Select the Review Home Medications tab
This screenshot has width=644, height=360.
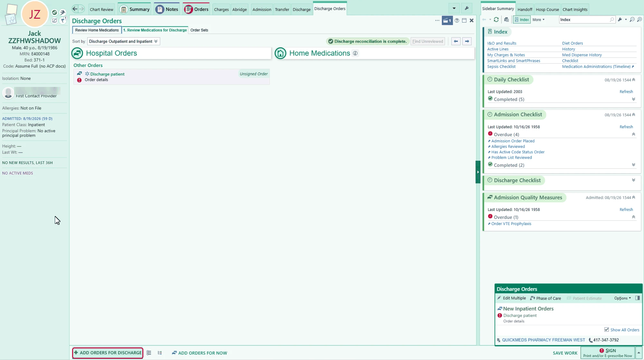pos(97,30)
